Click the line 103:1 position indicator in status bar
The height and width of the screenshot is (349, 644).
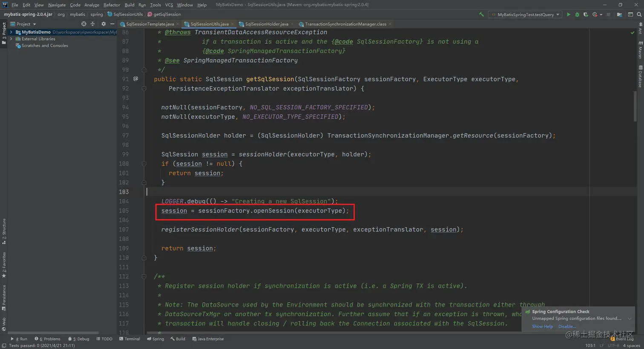click(590, 346)
